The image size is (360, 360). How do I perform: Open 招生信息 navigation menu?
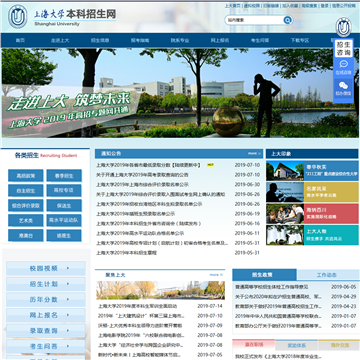100,40
